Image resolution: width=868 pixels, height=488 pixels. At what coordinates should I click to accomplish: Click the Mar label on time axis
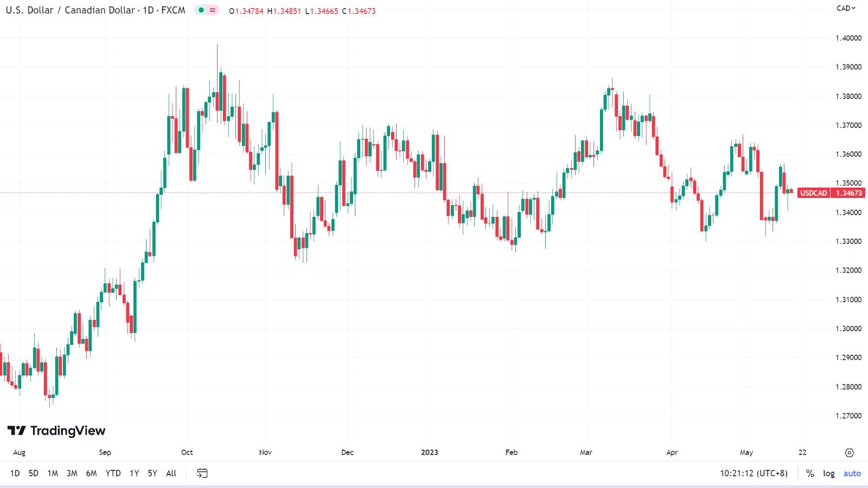coord(586,453)
